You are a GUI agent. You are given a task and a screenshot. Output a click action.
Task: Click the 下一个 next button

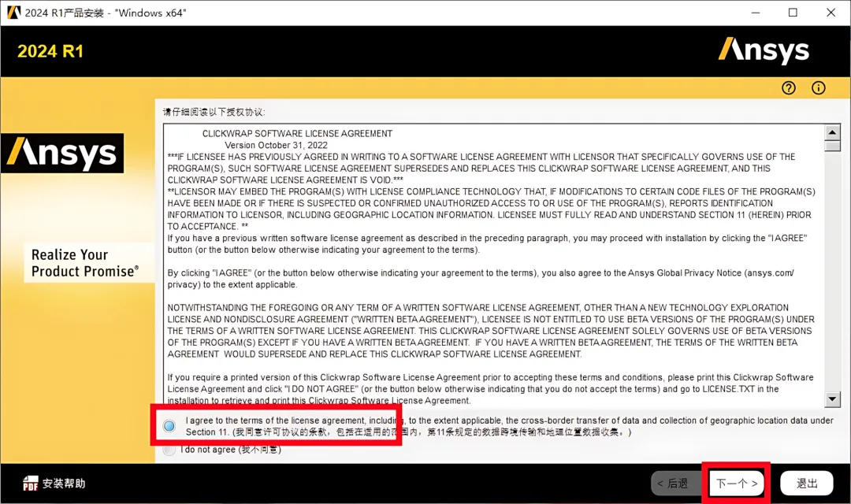pos(737,484)
